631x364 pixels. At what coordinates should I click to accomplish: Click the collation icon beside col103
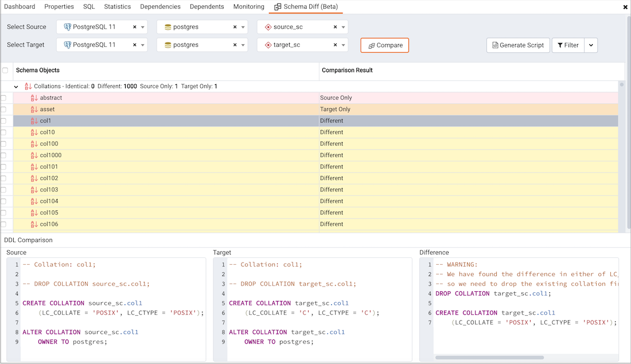pyautogui.click(x=34, y=190)
